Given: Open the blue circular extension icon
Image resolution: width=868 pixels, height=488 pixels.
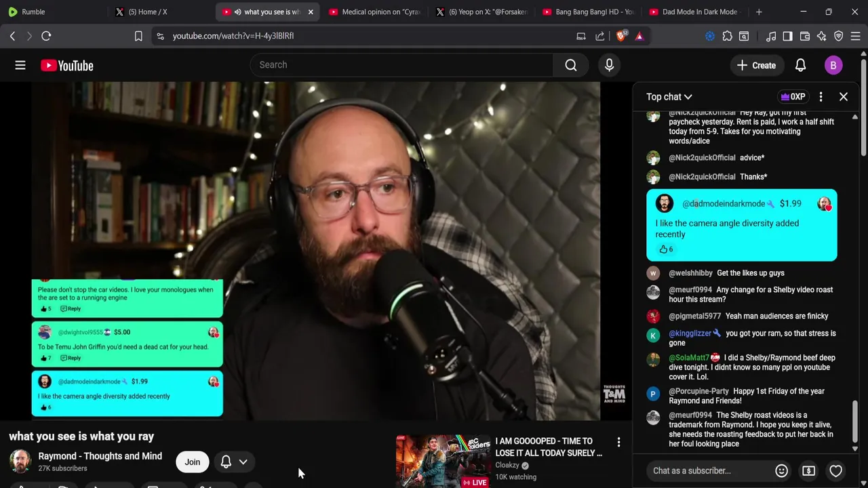Looking at the screenshot, I should tap(710, 36).
